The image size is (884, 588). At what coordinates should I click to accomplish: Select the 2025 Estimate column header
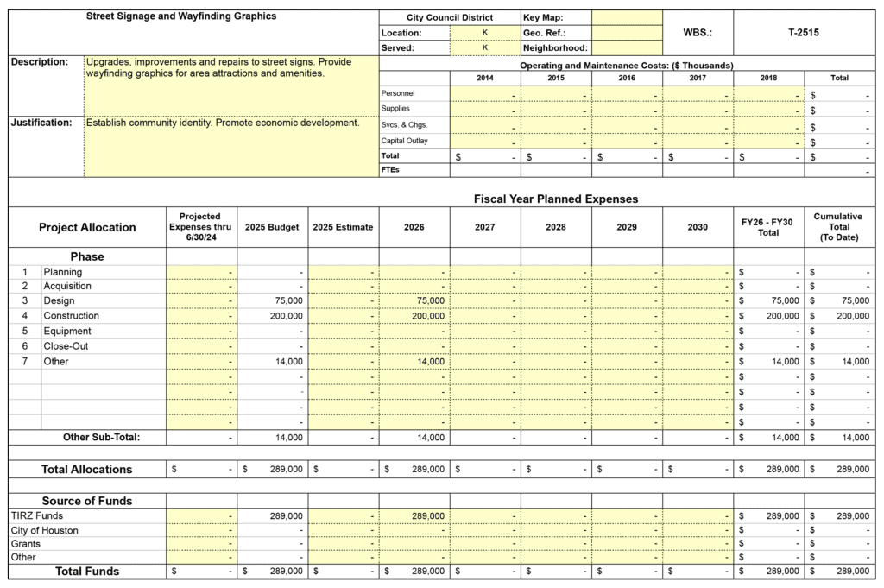click(x=343, y=227)
